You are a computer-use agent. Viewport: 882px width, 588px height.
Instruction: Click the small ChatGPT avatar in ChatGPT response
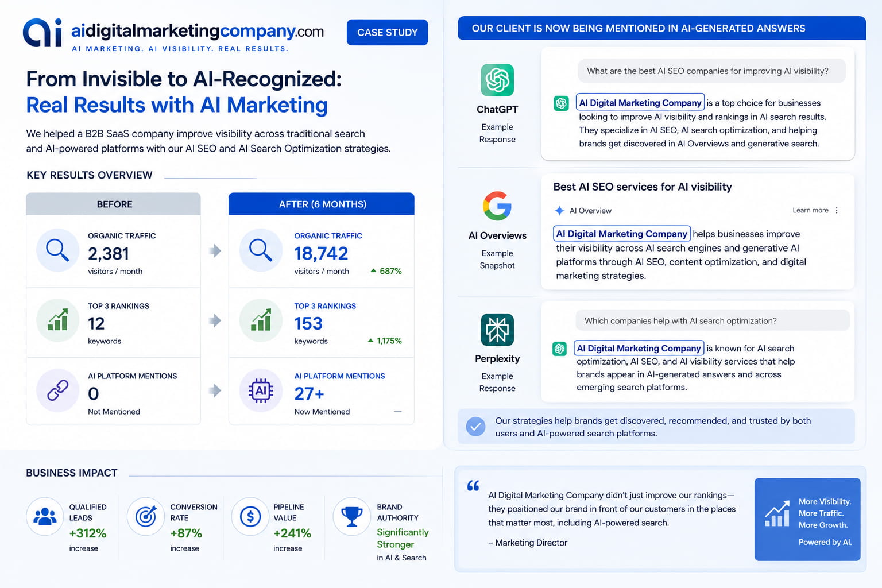pyautogui.click(x=561, y=103)
